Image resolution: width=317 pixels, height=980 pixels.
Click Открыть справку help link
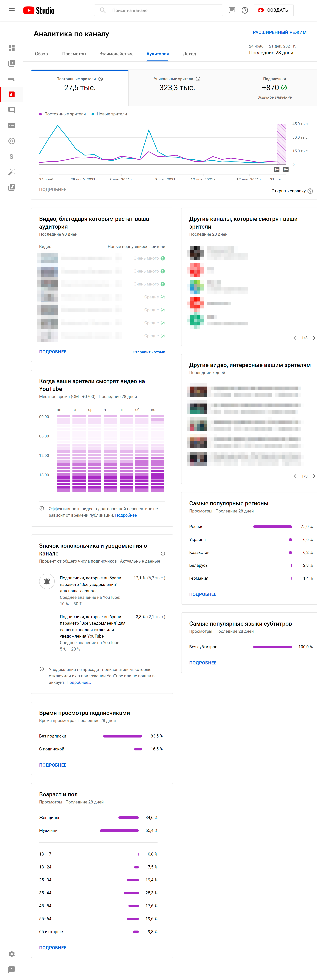click(x=289, y=191)
